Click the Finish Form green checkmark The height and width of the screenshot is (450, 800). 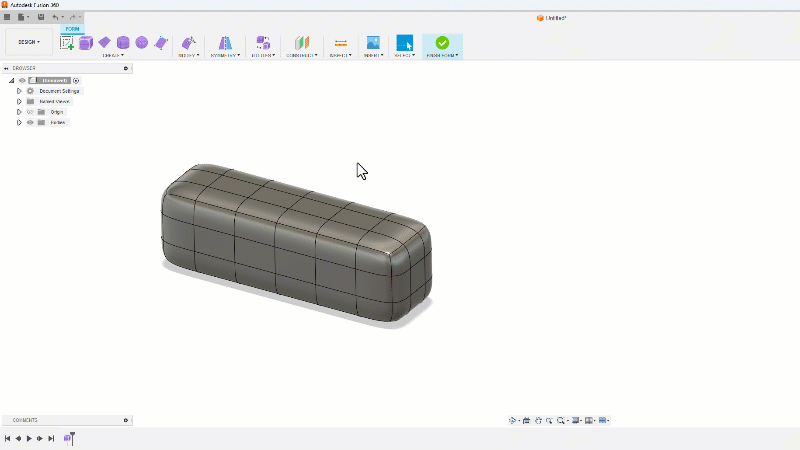point(442,43)
